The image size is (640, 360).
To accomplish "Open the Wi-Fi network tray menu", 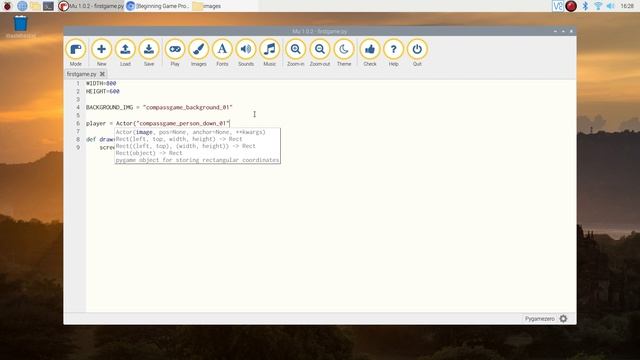I will coord(598,6).
